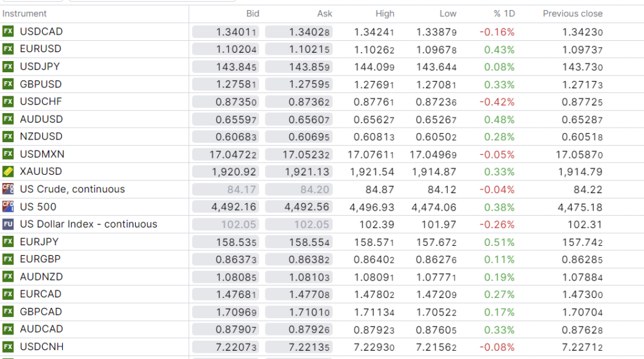Click the FX icon beside USDCAD

8,31
